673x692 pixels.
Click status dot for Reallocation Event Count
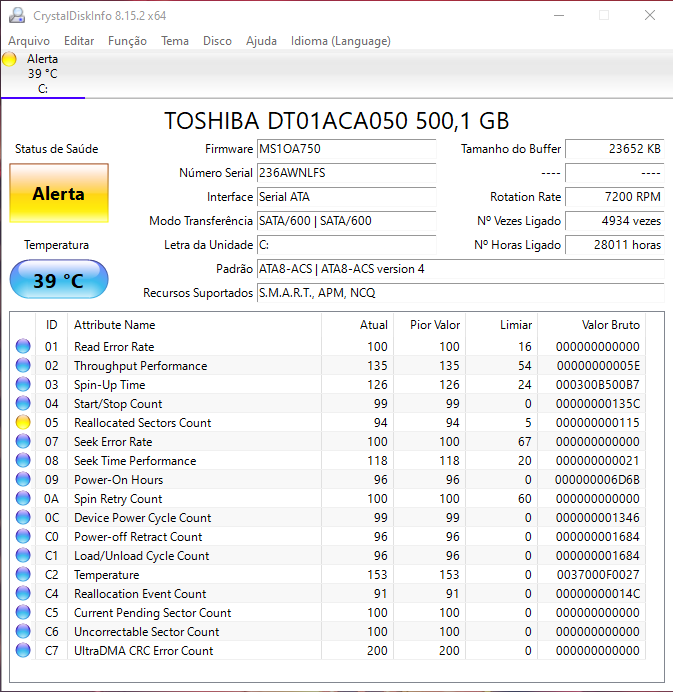[23, 593]
